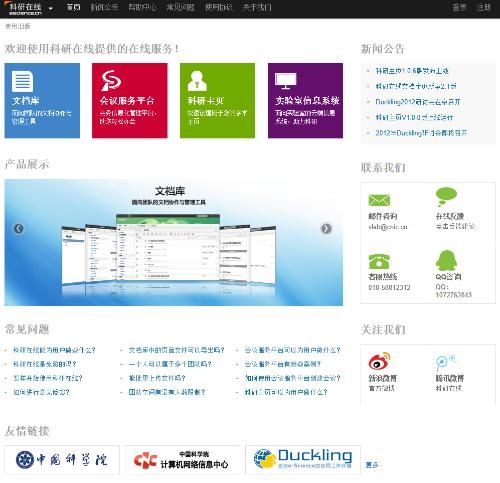
Task: Click the QQ penguin icon
Action: (446, 260)
